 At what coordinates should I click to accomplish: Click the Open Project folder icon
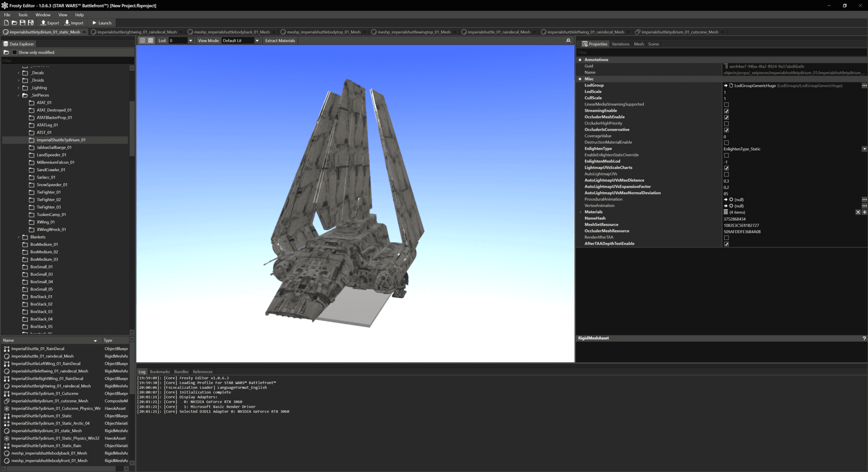tap(14, 23)
